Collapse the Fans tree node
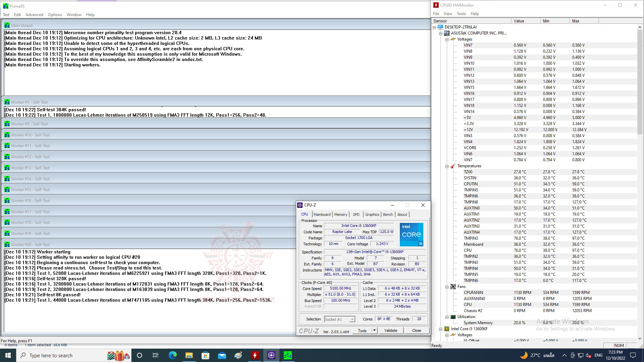 click(447, 287)
